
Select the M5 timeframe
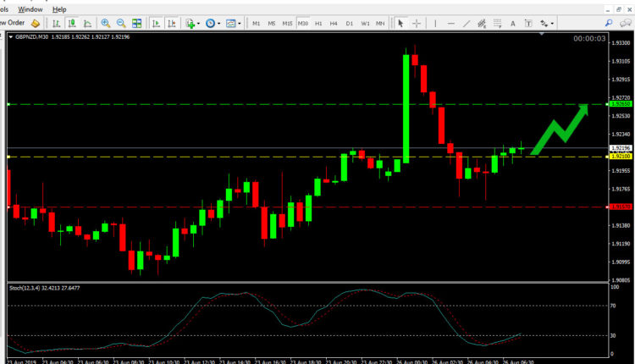[271, 24]
